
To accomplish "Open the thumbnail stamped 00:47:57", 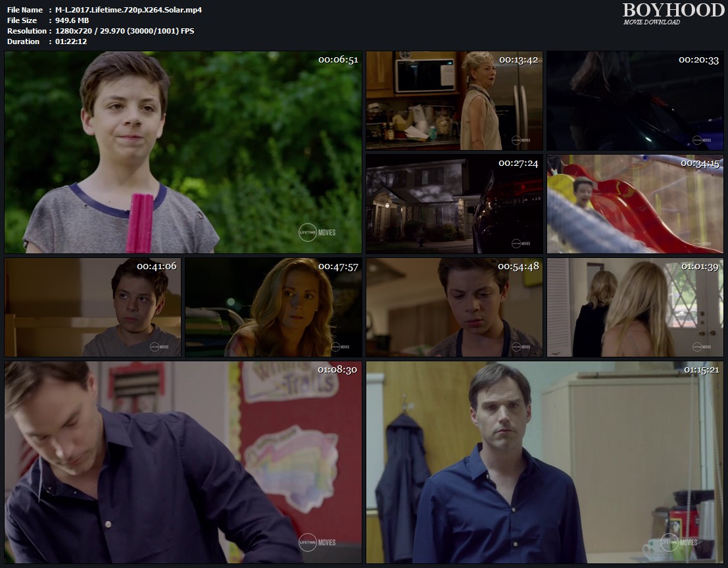I will pos(273,307).
